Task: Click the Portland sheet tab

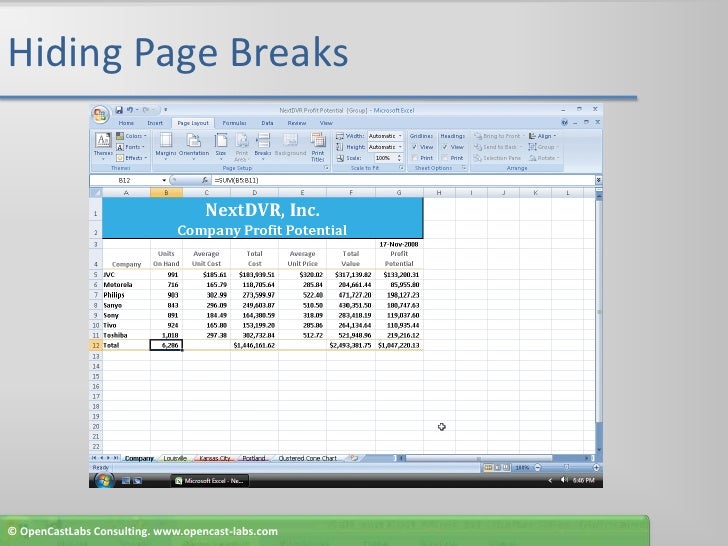Action: (x=254, y=458)
